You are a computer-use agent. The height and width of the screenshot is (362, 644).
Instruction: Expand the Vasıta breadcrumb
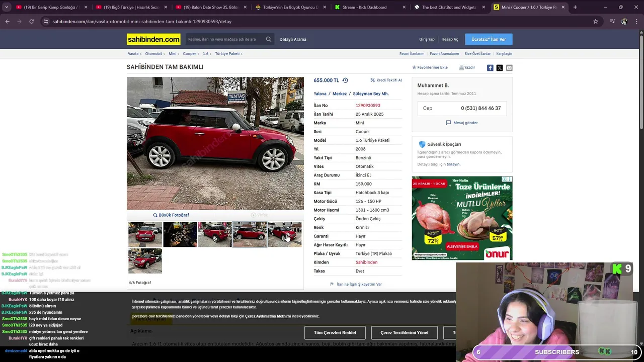134,54
